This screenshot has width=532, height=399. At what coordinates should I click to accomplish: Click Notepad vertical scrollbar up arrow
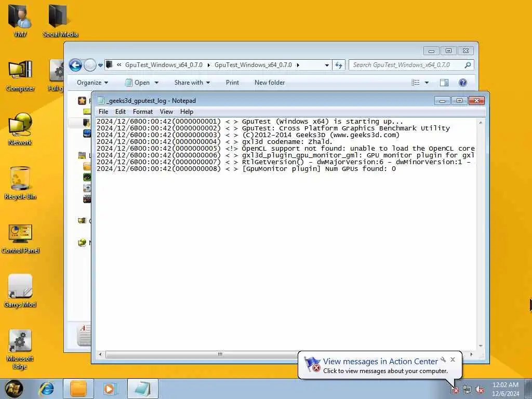pyautogui.click(x=481, y=123)
